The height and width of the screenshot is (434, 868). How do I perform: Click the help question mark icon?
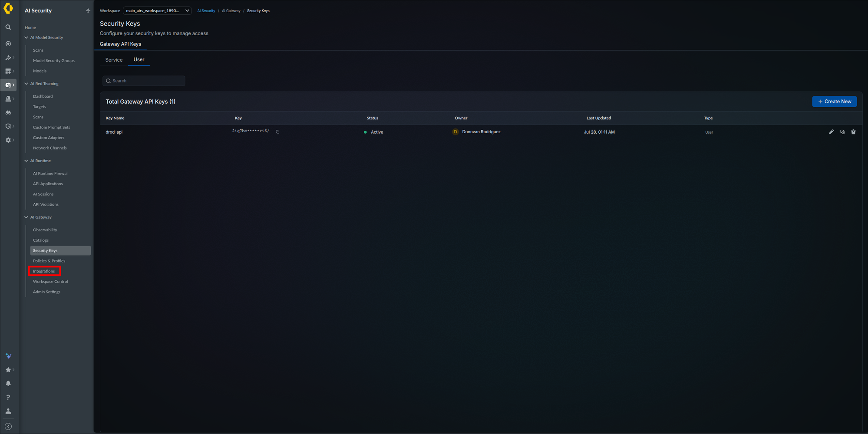8,398
